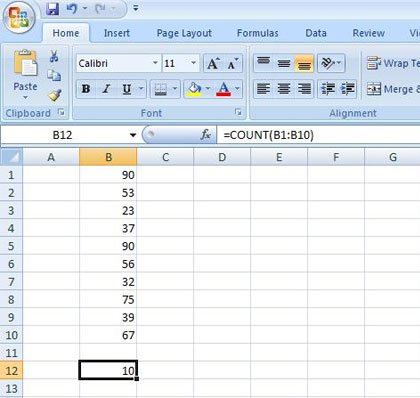Increase font size with Grow Font
Screen dimensions: 420x398
213,63
